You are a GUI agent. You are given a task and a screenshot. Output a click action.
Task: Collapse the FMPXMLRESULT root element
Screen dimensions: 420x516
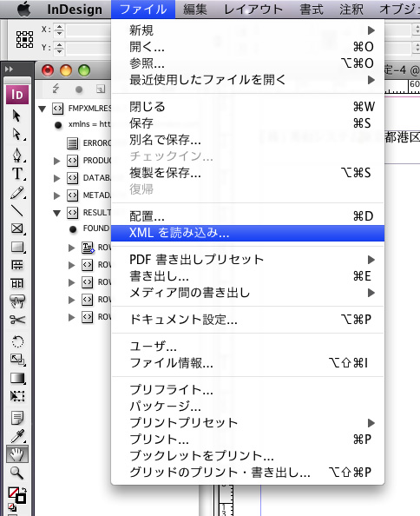tap(42, 109)
